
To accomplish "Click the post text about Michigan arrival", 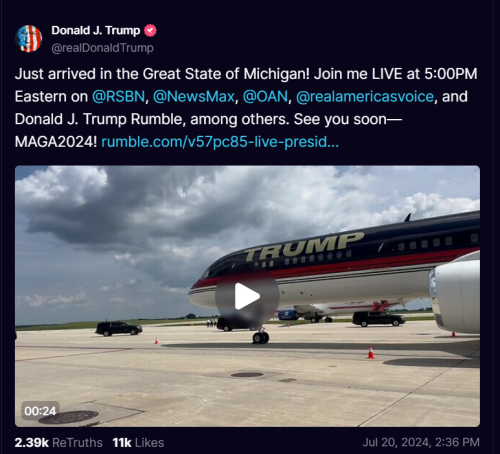I will point(246,108).
